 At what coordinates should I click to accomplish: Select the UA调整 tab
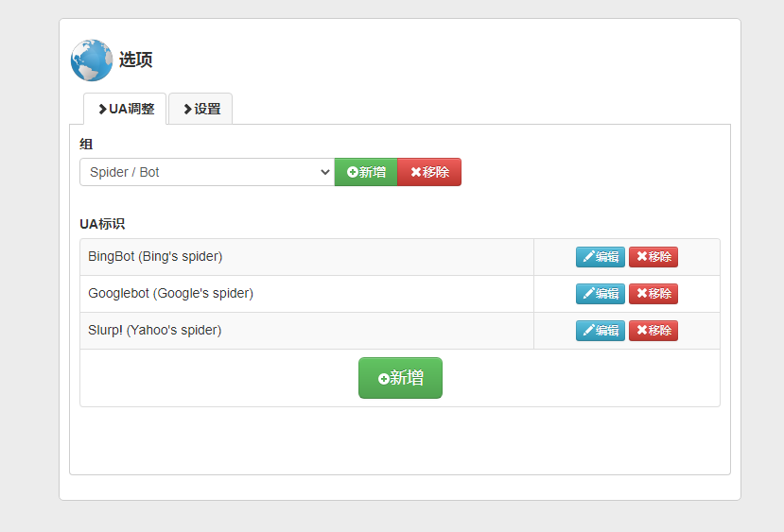coord(125,109)
